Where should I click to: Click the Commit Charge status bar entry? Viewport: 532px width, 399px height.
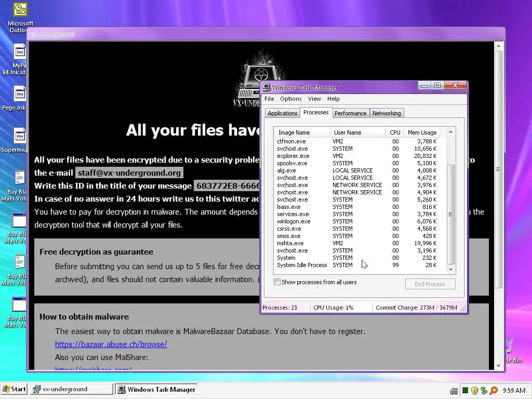coord(416,308)
